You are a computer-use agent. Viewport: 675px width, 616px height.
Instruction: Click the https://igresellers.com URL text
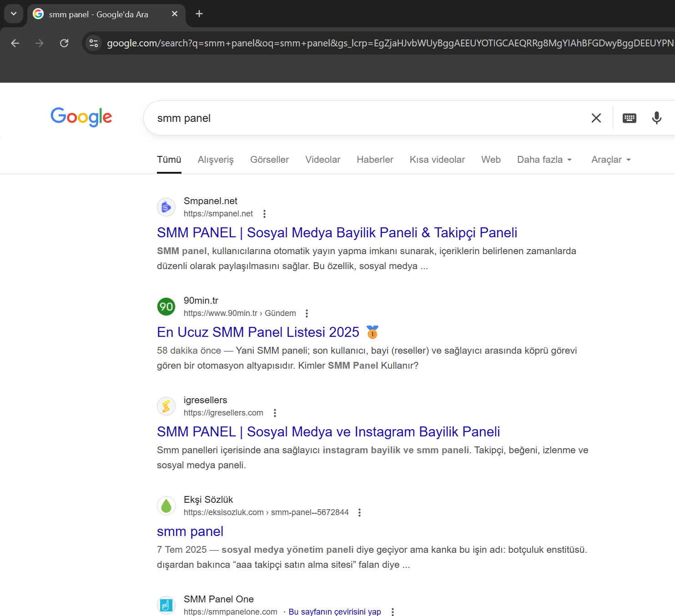click(x=223, y=413)
